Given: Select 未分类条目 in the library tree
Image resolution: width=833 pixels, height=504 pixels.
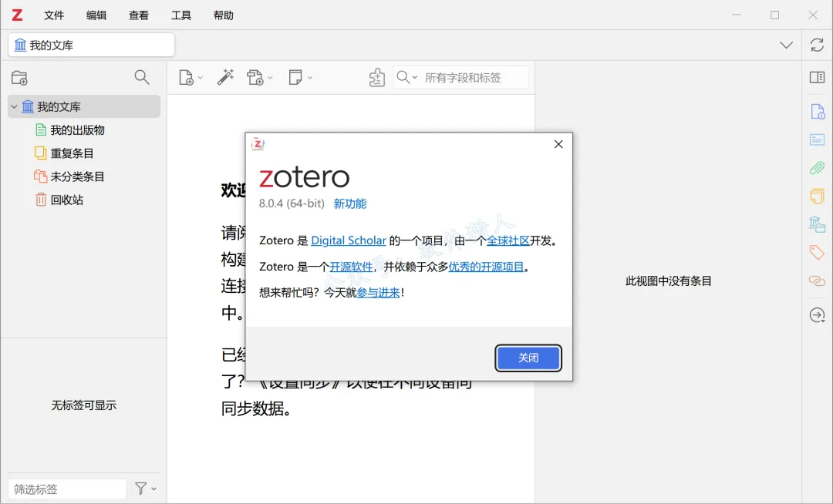Looking at the screenshot, I should 84,176.
